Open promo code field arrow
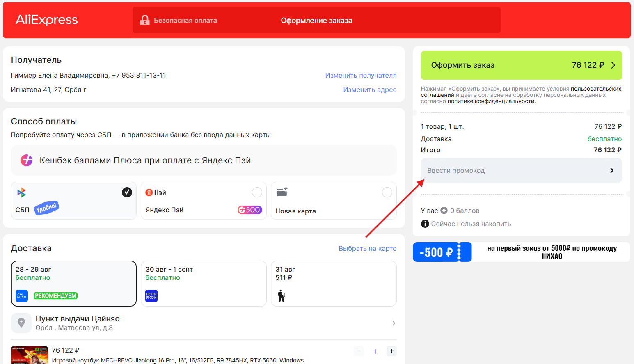The image size is (634, 364). [x=612, y=170]
